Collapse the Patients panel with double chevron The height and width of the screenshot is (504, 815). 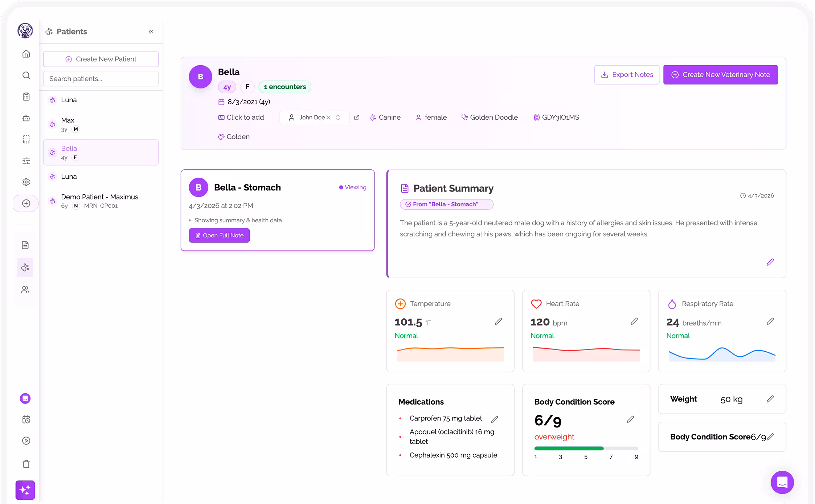pos(151,32)
